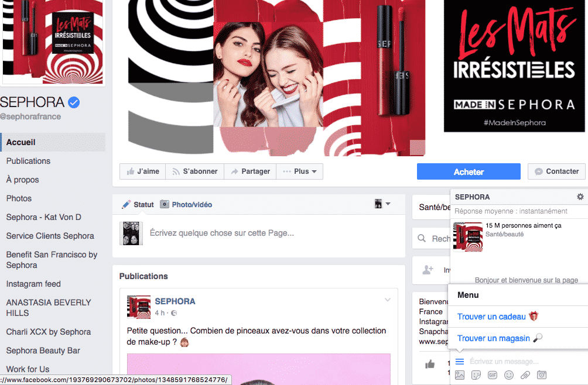Click the Photo/vidéo camera icon

(x=164, y=204)
